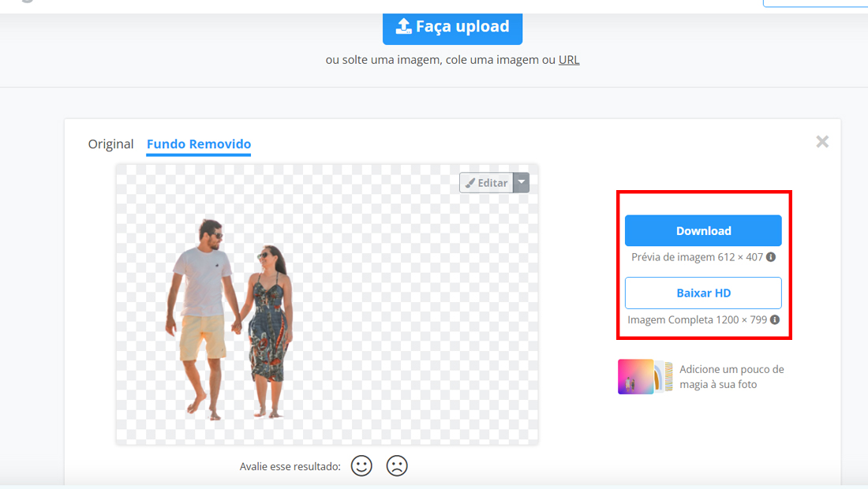Click the happy smiley rating icon
This screenshot has height=489, width=868.
pos(361,466)
